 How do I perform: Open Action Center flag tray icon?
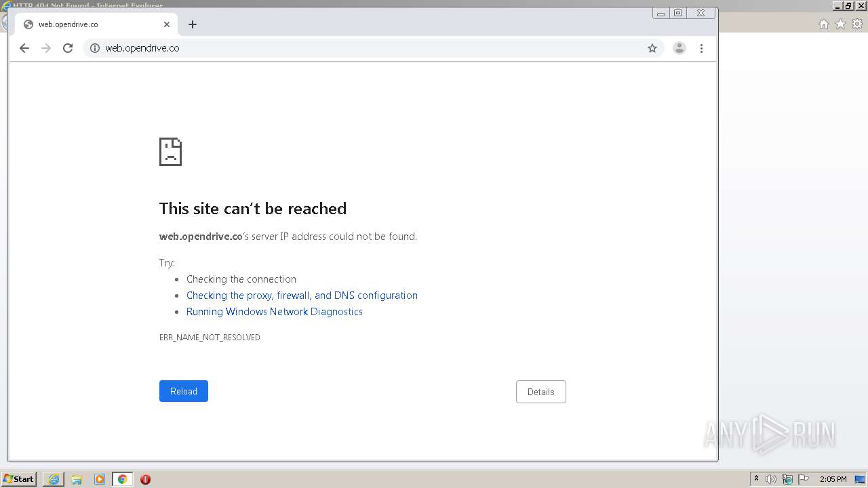coord(804,479)
